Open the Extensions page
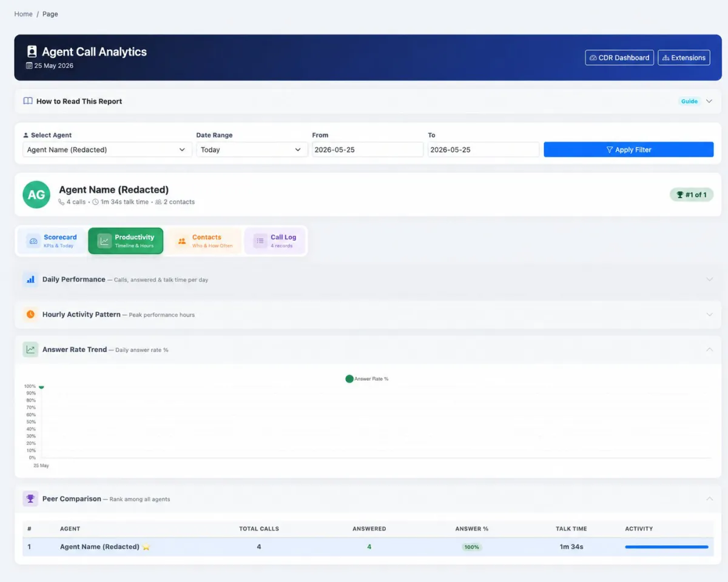Screen dimensions: 728x582 pos(684,58)
